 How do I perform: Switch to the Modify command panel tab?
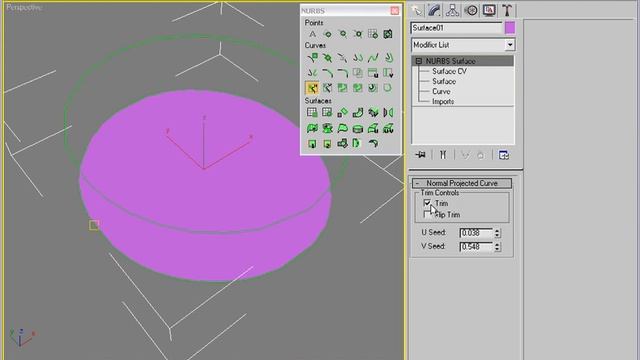click(x=434, y=10)
